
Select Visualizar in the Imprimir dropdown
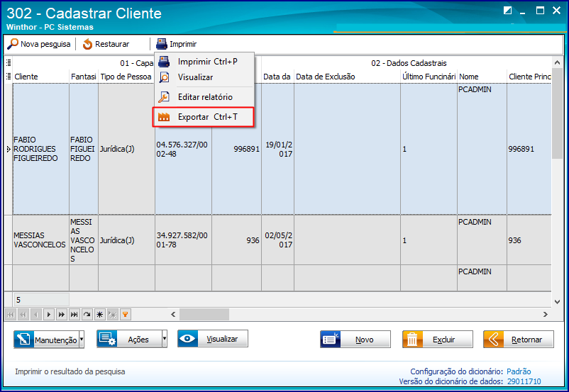[x=204, y=77]
